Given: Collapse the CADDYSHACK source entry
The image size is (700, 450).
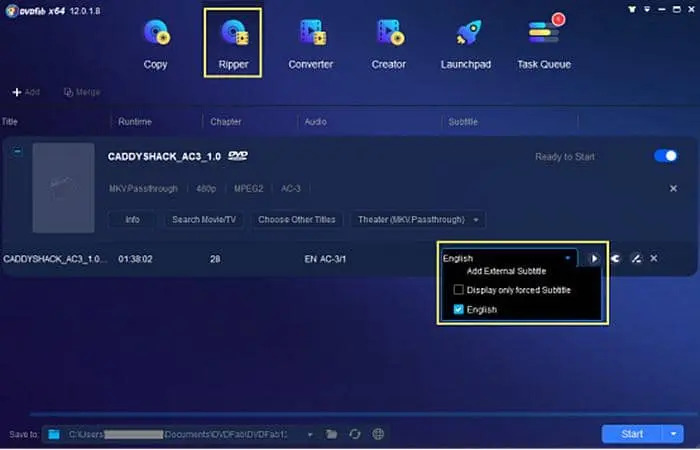Looking at the screenshot, I should pyautogui.click(x=17, y=151).
